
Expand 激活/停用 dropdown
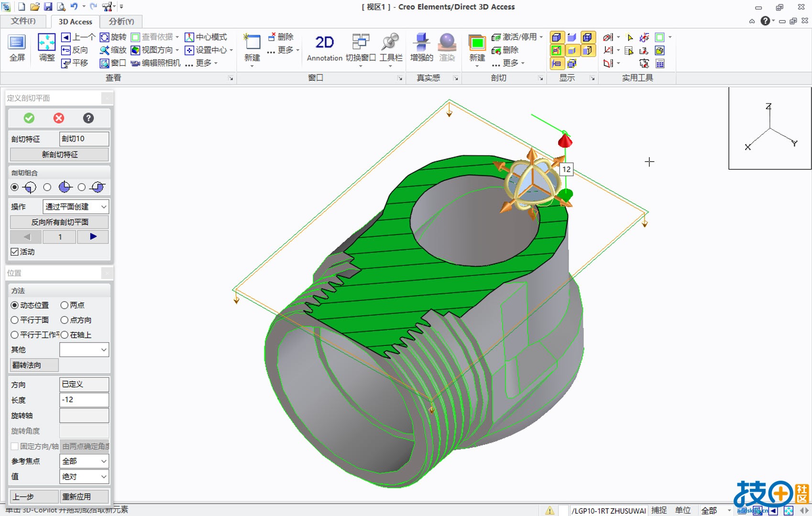(541, 37)
